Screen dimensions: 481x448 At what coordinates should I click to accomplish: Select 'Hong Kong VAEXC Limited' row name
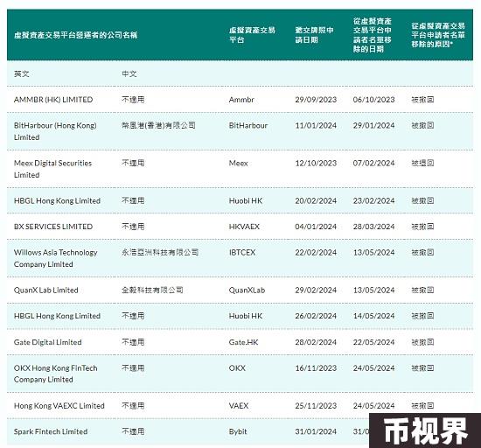point(59,406)
